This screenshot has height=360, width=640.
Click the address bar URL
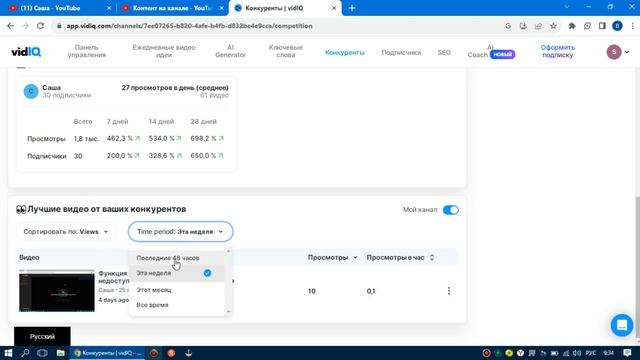[x=189, y=26]
